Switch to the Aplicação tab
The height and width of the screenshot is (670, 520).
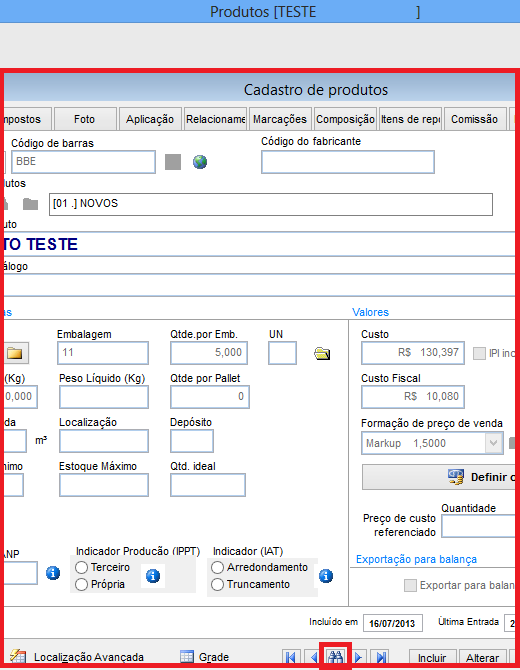point(150,119)
